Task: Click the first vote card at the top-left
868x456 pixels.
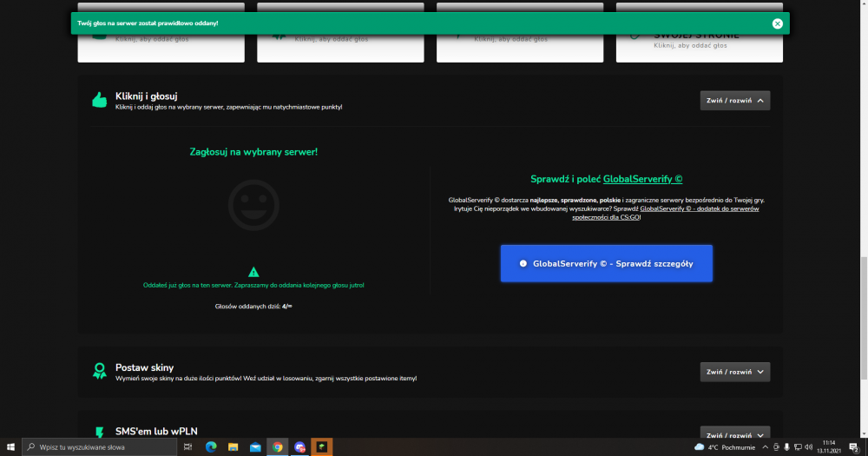Action: (161, 32)
